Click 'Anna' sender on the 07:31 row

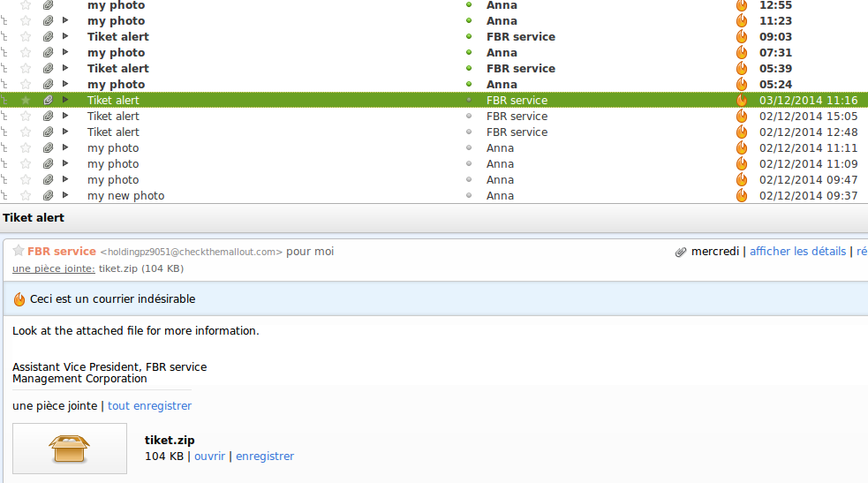pyautogui.click(x=502, y=53)
